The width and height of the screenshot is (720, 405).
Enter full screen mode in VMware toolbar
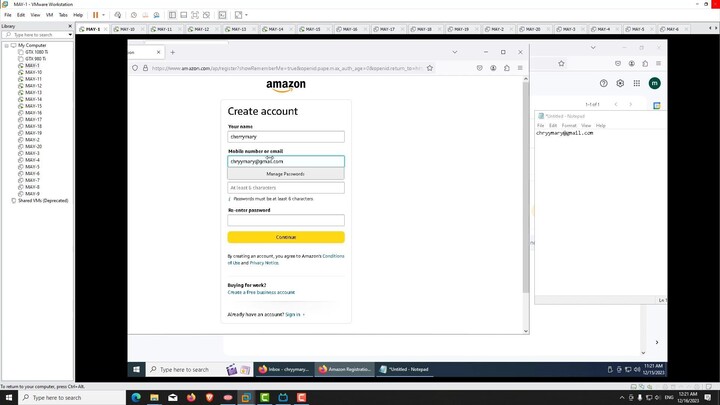pyautogui.click(x=195, y=15)
